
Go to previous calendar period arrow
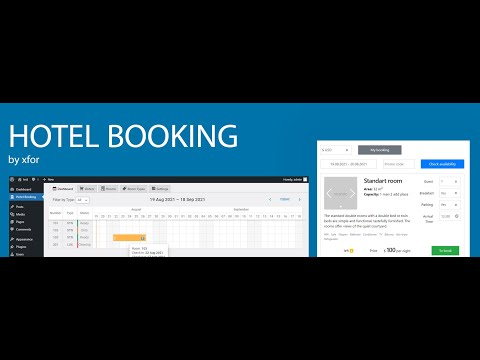coord(270,199)
